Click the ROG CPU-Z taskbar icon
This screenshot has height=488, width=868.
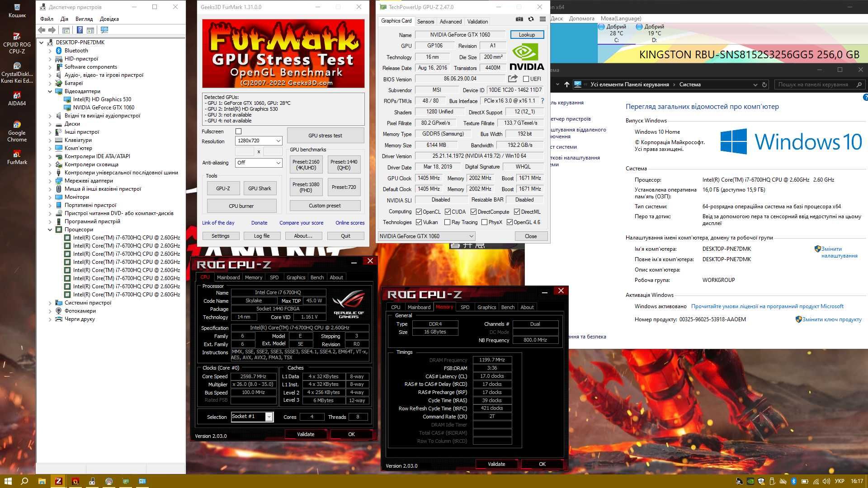tap(58, 481)
